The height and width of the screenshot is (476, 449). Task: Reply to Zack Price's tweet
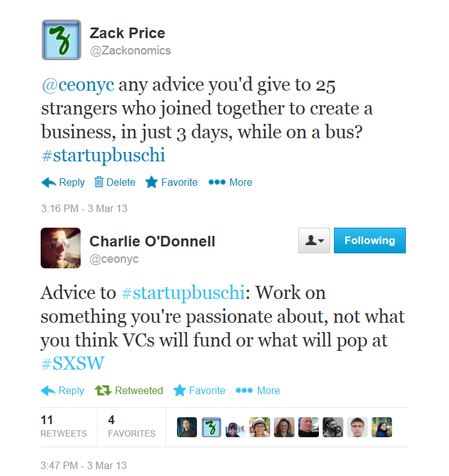point(63,183)
